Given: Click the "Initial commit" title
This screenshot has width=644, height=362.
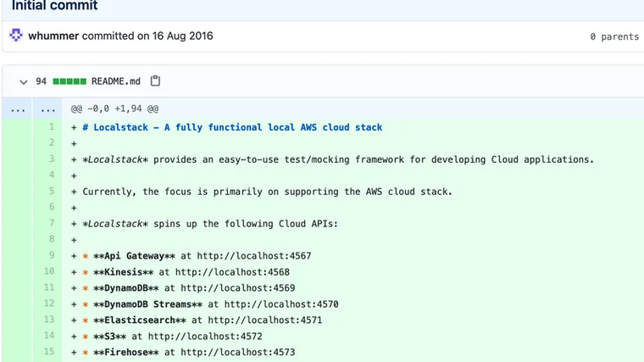Looking at the screenshot, I should pos(54,6).
